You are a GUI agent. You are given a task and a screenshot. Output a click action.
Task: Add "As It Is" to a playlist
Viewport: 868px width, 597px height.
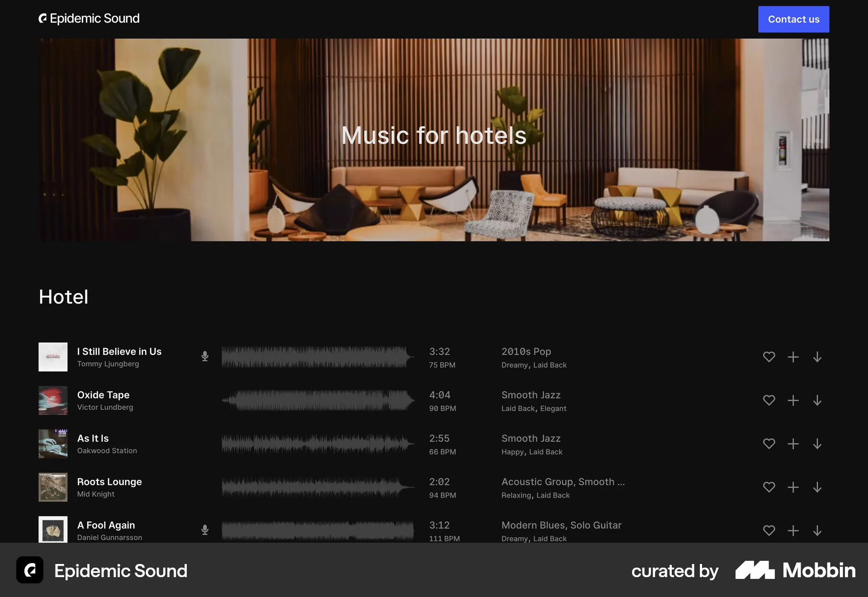click(x=793, y=444)
